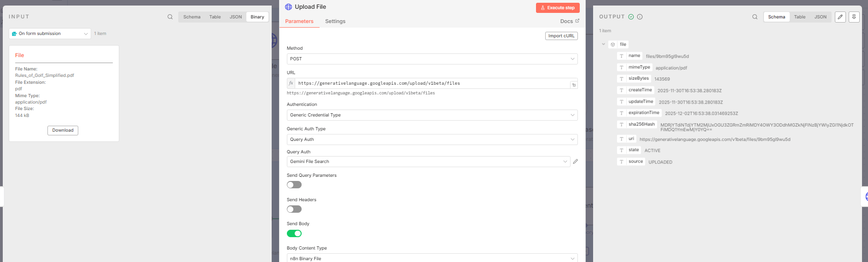
Task: Select Schema view in OUTPUT panel
Action: point(776,17)
